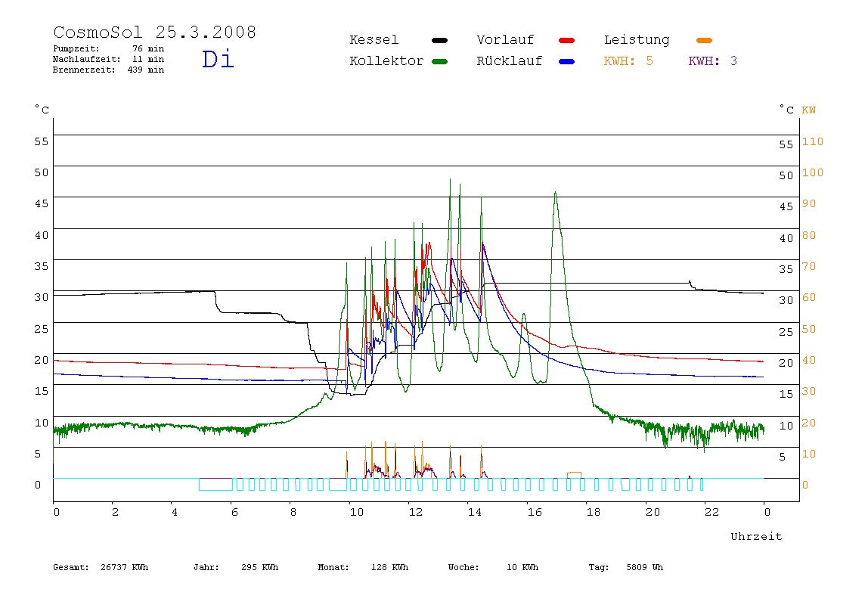Click hour 22 on the time axis
This screenshot has height=614, width=868.
coord(712,512)
